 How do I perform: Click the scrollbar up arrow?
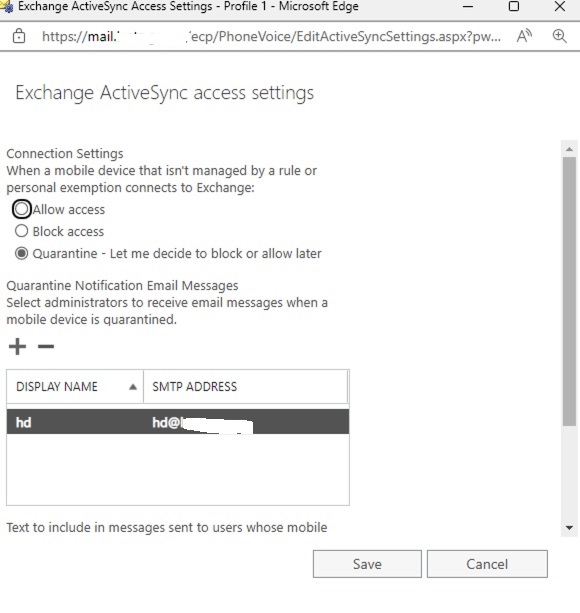tap(569, 149)
